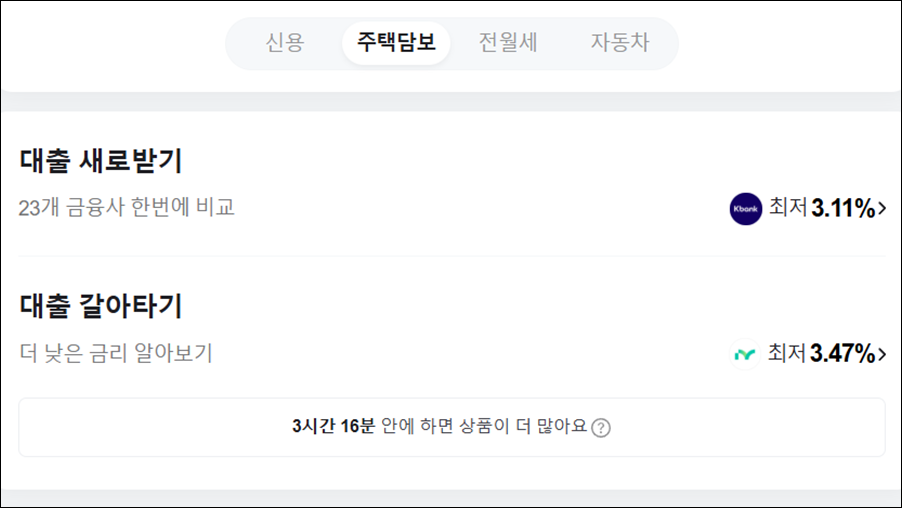Select the 주택담보 tab
902x508 pixels.
coord(396,43)
